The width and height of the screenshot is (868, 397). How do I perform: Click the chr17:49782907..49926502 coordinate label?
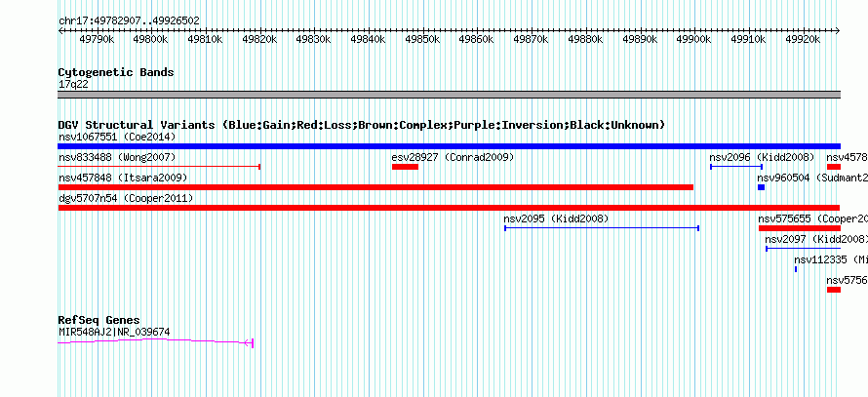click(129, 21)
